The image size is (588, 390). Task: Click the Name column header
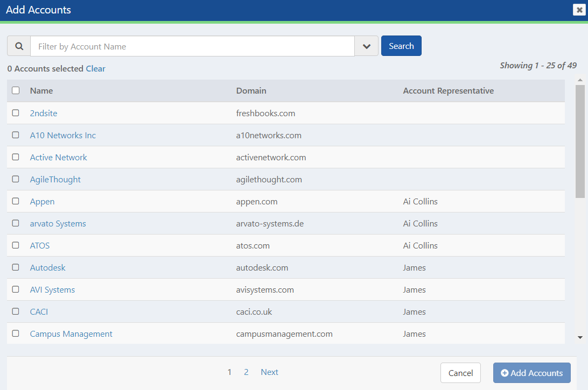(41, 91)
